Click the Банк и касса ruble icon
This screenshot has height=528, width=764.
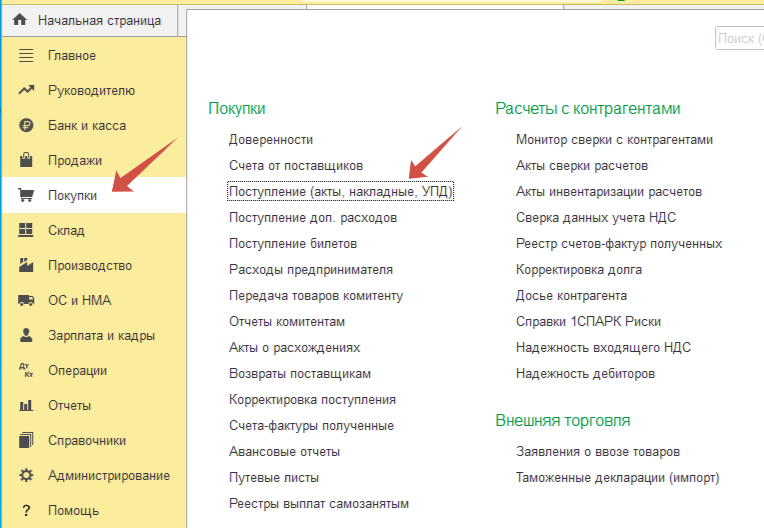coord(27,126)
